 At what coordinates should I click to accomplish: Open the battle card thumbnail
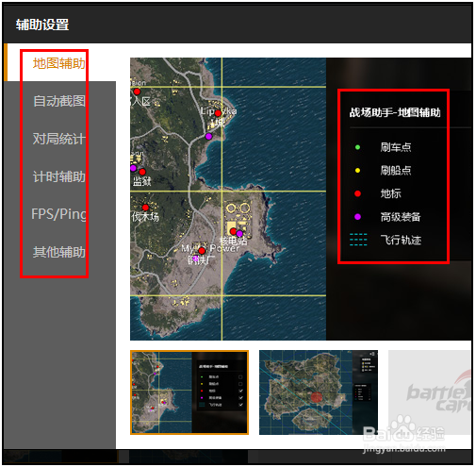coord(430,392)
